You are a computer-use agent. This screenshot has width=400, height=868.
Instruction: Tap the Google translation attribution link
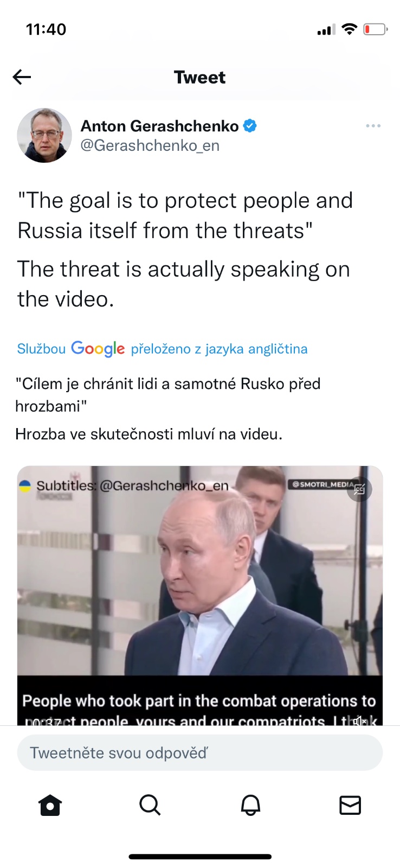point(162,348)
